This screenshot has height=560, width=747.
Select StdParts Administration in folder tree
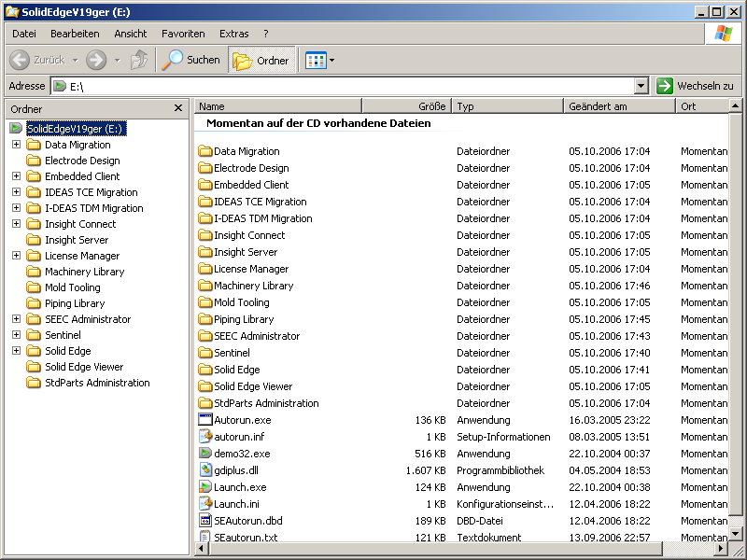97,383
